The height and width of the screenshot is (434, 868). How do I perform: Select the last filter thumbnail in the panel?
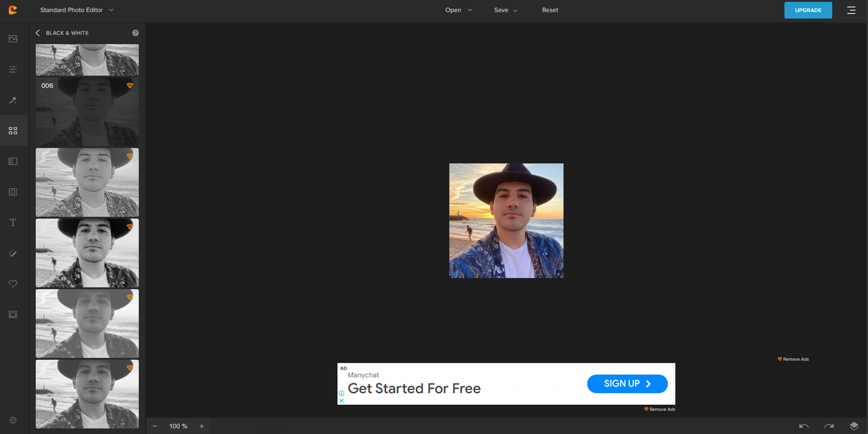[87, 394]
